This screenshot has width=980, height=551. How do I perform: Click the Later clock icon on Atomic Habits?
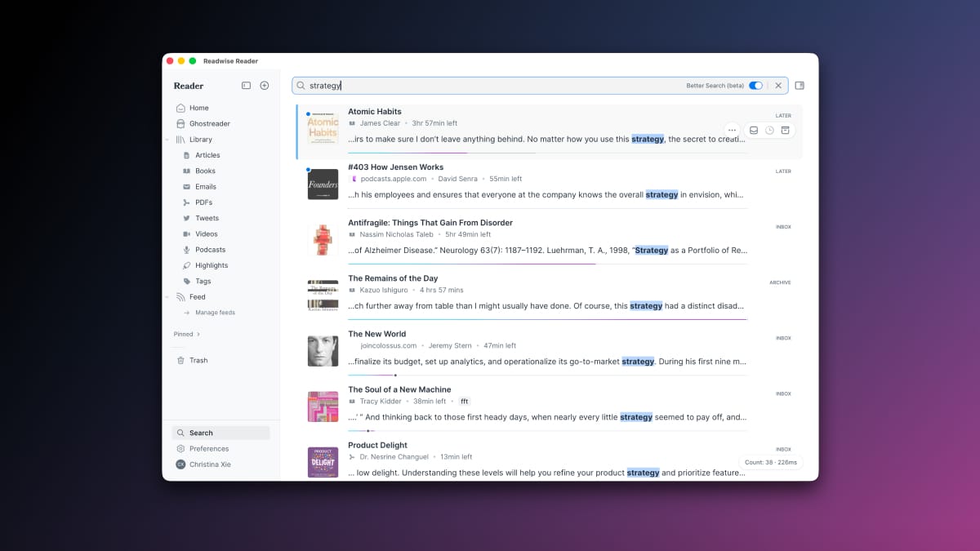pos(769,130)
